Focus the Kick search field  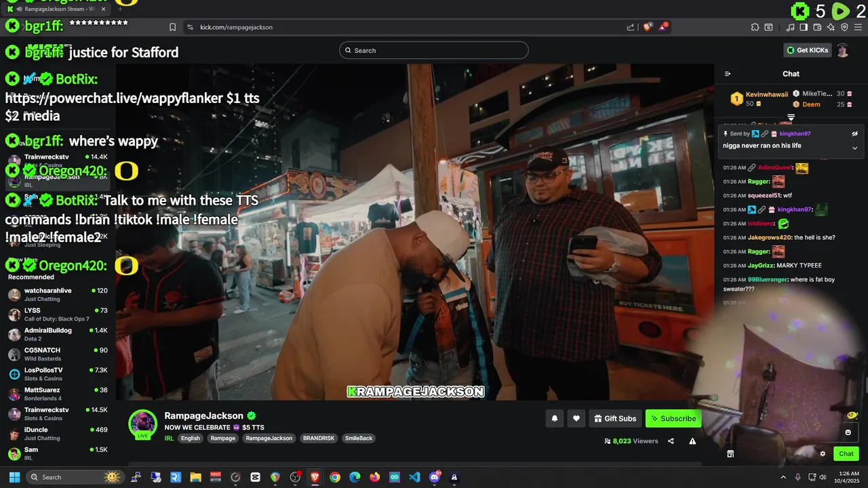(x=434, y=50)
